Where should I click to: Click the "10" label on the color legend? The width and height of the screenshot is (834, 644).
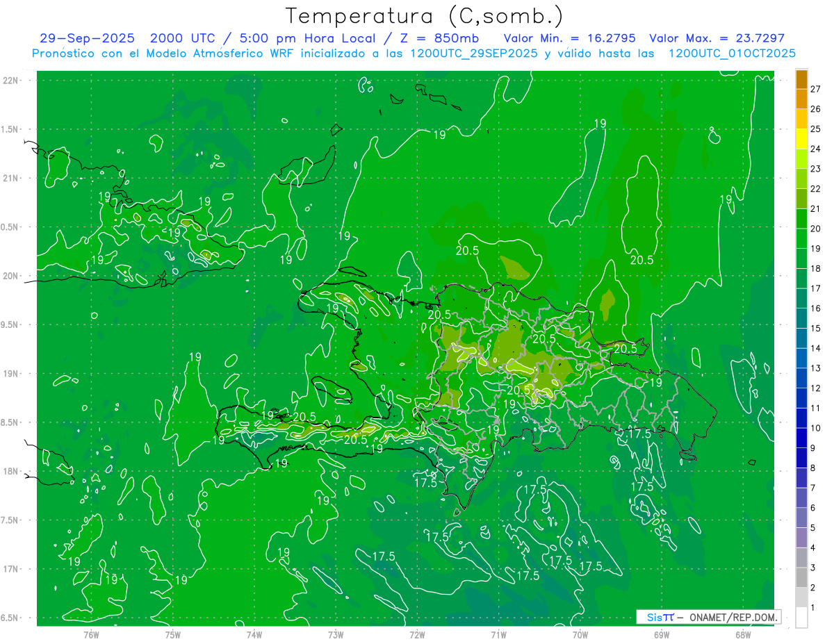point(816,428)
